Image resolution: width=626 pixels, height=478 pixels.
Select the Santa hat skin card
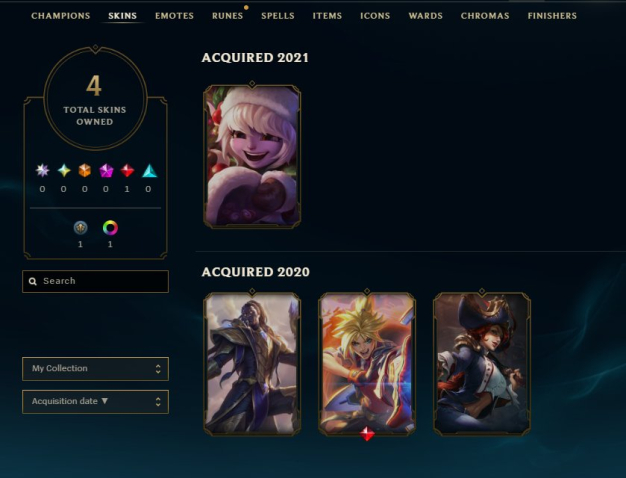point(252,156)
